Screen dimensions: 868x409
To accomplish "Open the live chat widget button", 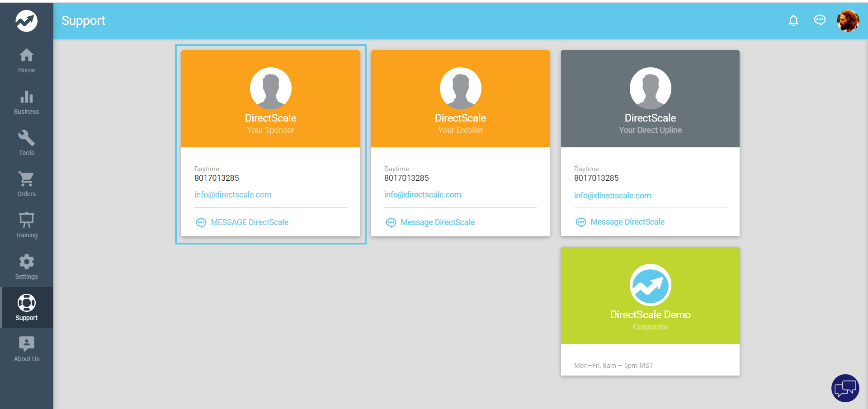I will (x=845, y=388).
